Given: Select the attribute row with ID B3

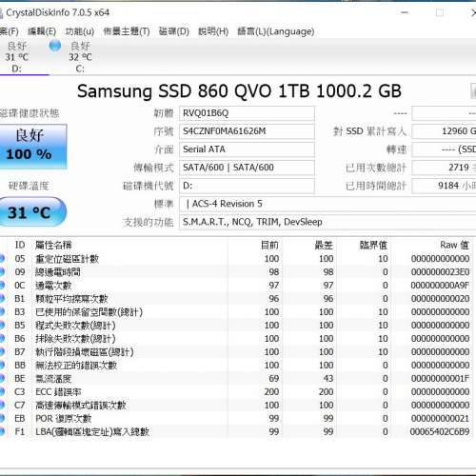Looking at the screenshot, I should pos(236,312).
